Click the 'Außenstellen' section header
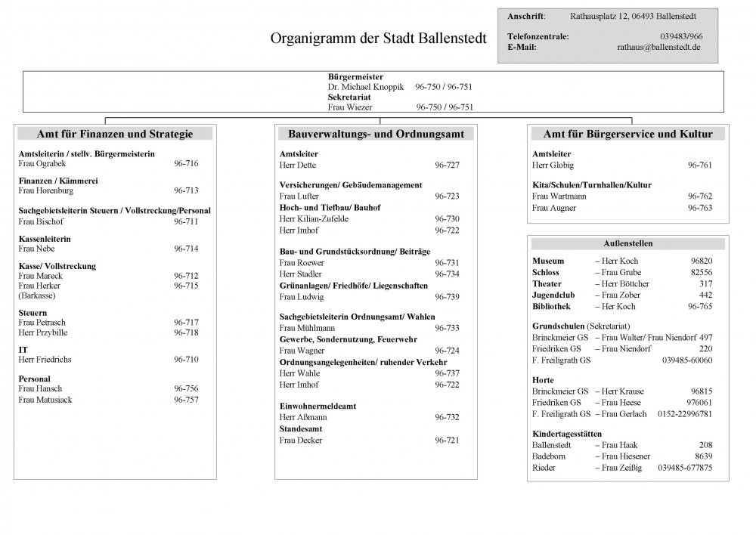This screenshot has height=535, width=756. pos(627,244)
